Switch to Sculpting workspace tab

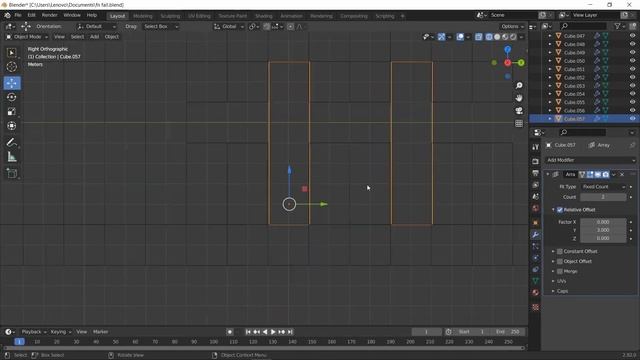[x=170, y=16]
